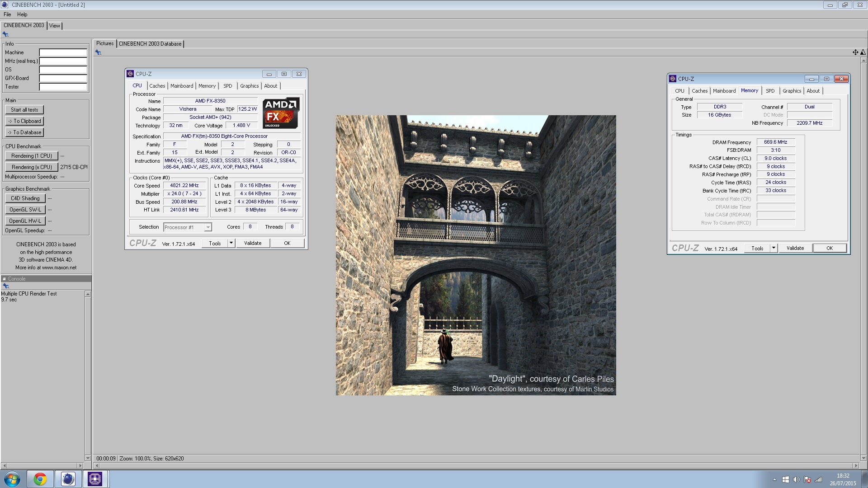868x488 pixels.
Task: Click Pictures panel vertical scrollbar down arrow
Action: pyautogui.click(x=863, y=458)
